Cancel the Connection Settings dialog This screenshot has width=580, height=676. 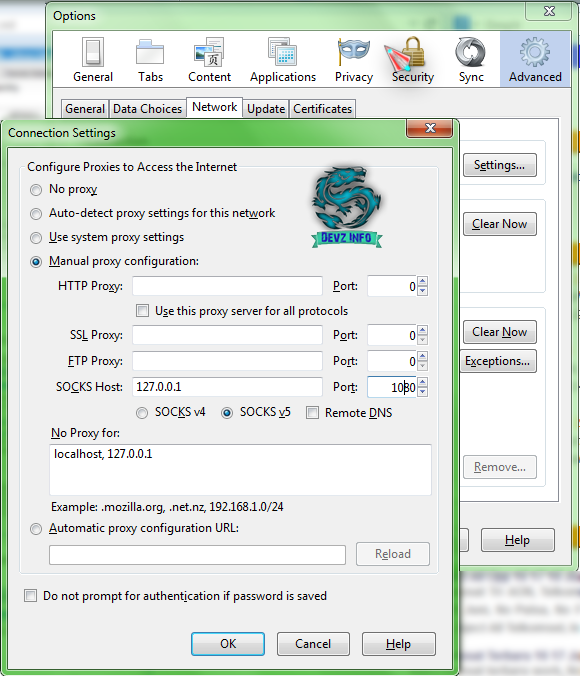coord(313,644)
